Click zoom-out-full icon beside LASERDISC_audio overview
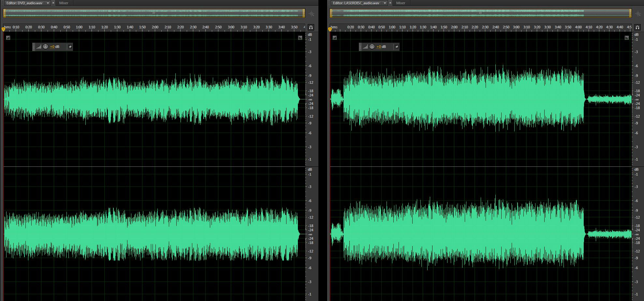Screen dimensions: 644x301 click(638, 14)
